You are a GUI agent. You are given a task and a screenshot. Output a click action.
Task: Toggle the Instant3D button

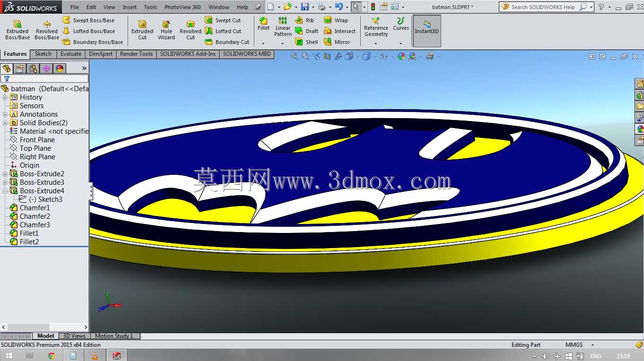pos(427,31)
